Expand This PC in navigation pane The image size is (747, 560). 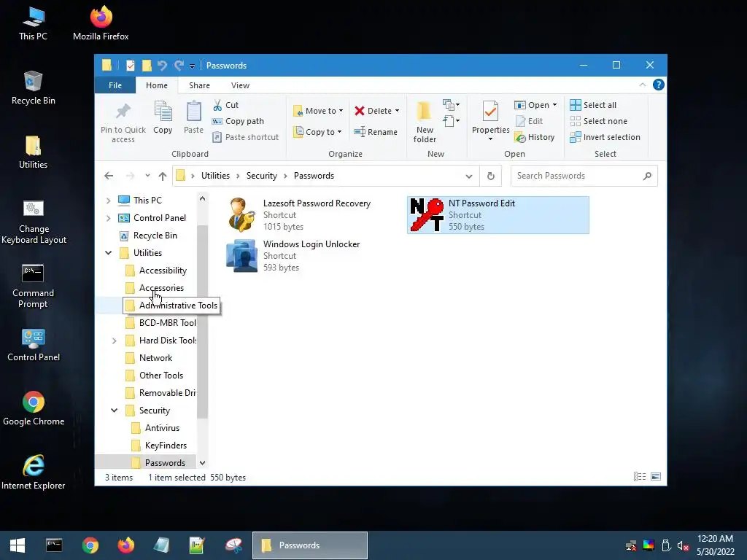[109, 201]
